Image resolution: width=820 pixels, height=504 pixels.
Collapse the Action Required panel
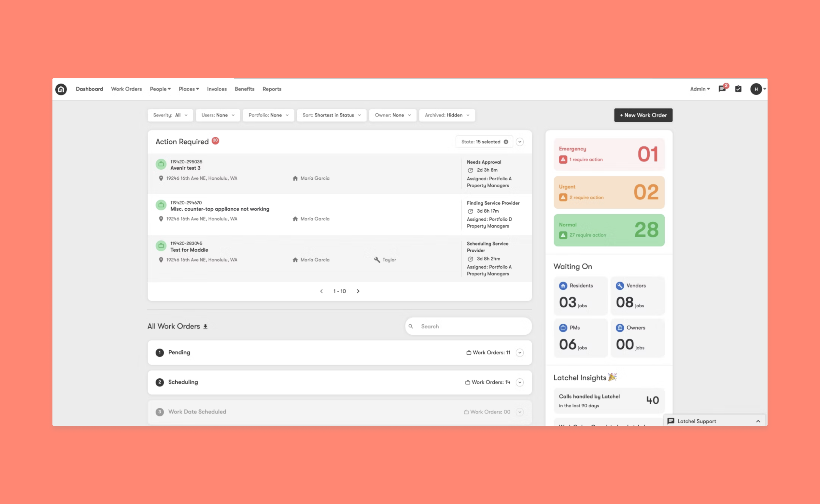pyautogui.click(x=519, y=142)
